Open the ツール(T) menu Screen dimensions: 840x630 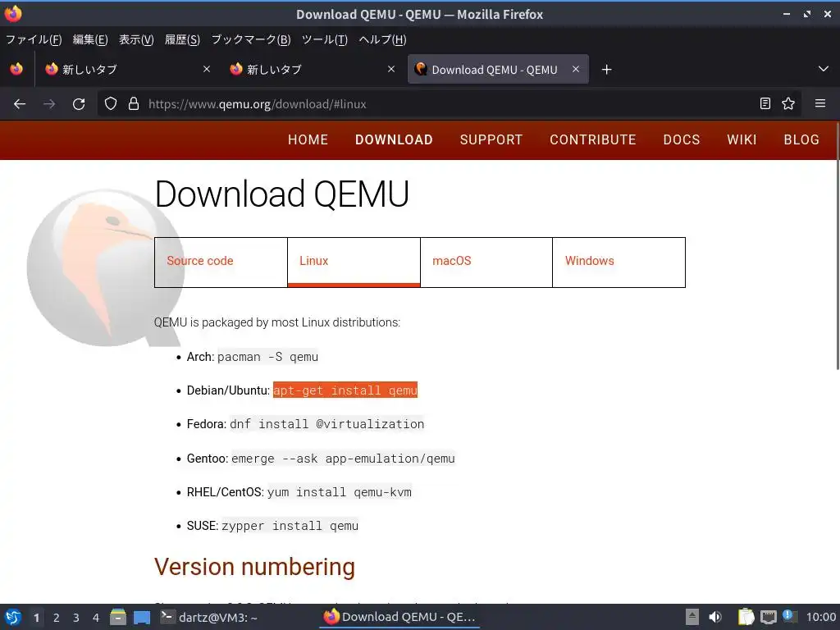coord(325,39)
